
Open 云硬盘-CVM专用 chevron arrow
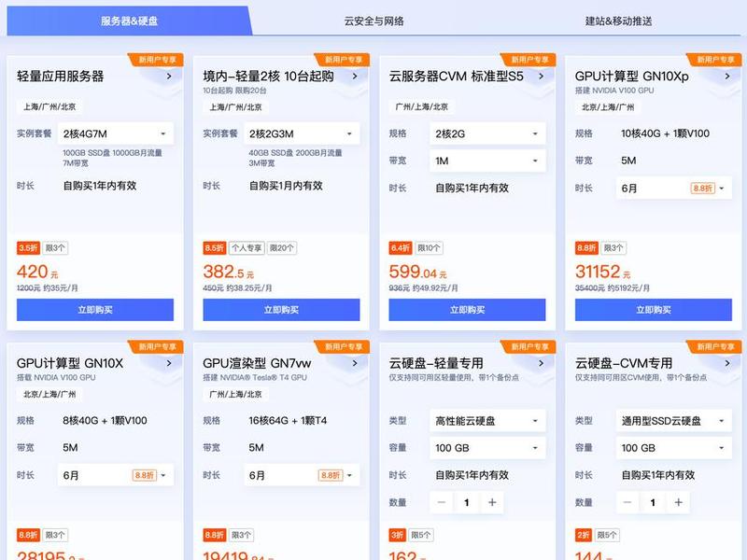pyautogui.click(x=727, y=363)
